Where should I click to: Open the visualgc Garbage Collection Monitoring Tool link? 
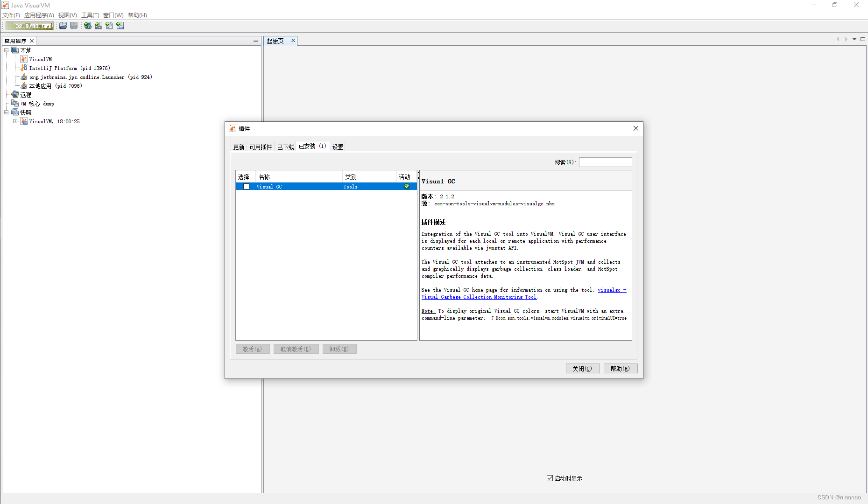click(479, 297)
